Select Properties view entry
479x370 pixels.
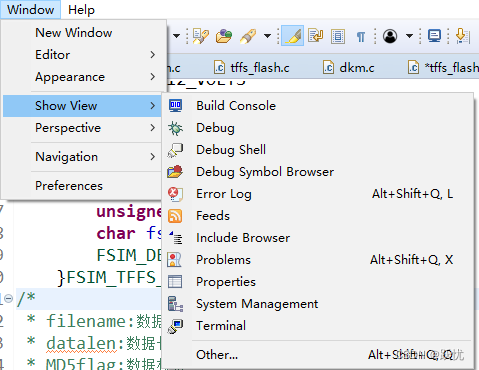tap(317, 282)
